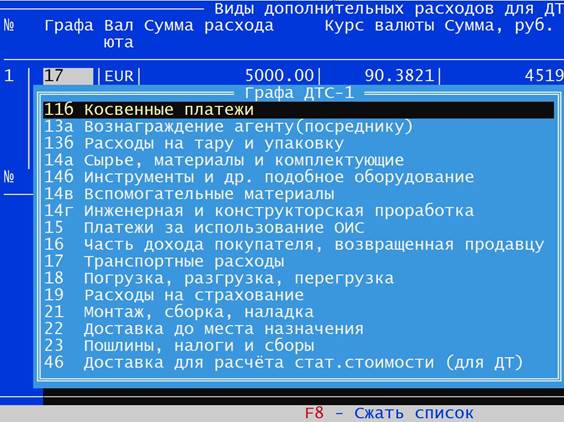Pick "14а Сырье, материалы и комплектующие"
The height and width of the screenshot is (422, 564).
(x=299, y=160)
